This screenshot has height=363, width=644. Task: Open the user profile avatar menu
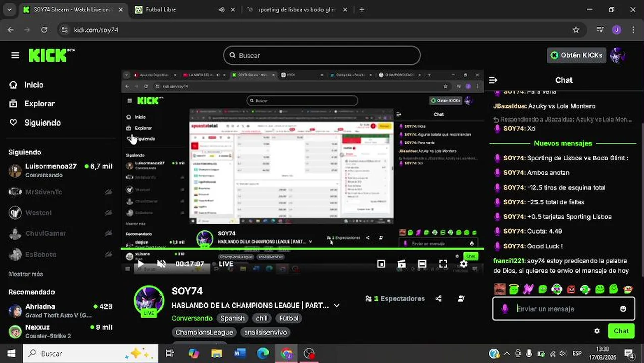(618, 55)
